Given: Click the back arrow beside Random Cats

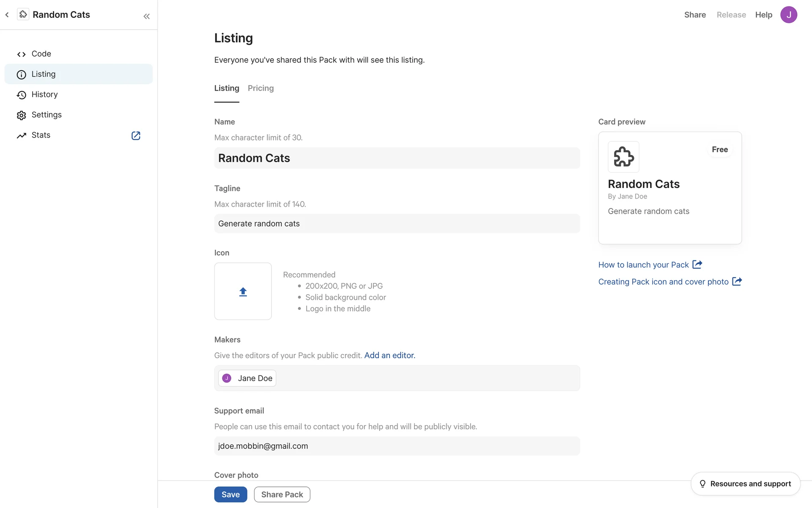Looking at the screenshot, I should click(x=7, y=15).
